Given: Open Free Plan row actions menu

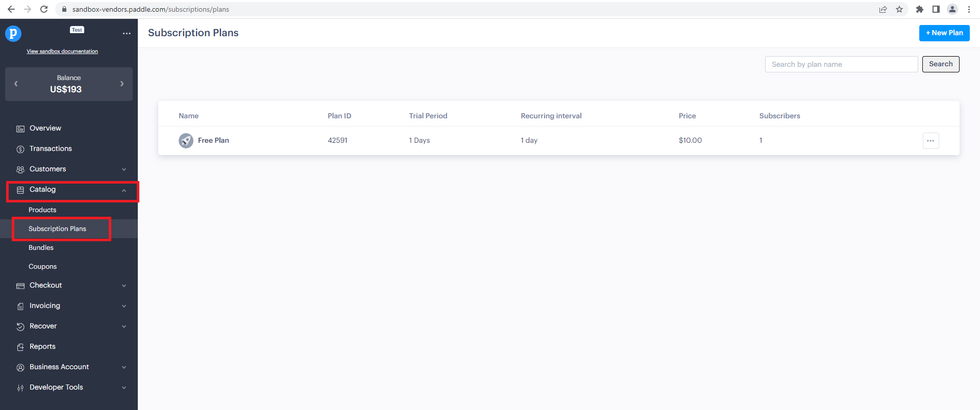Looking at the screenshot, I should (930, 141).
